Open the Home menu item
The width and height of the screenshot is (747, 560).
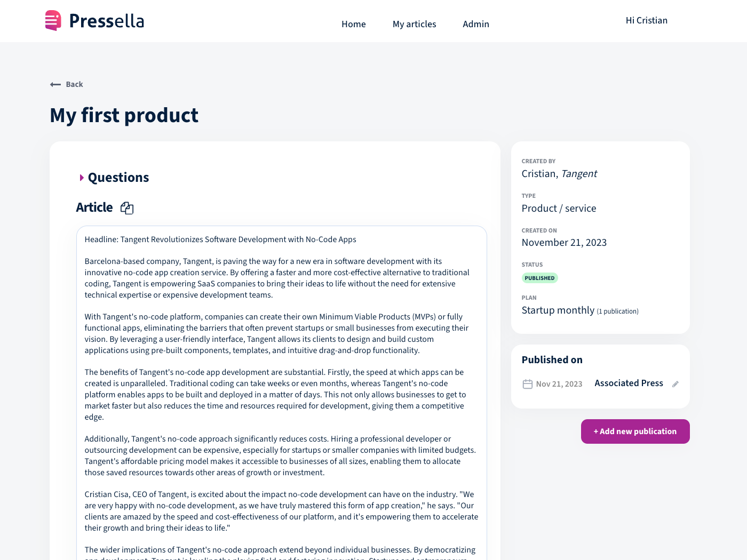click(353, 24)
